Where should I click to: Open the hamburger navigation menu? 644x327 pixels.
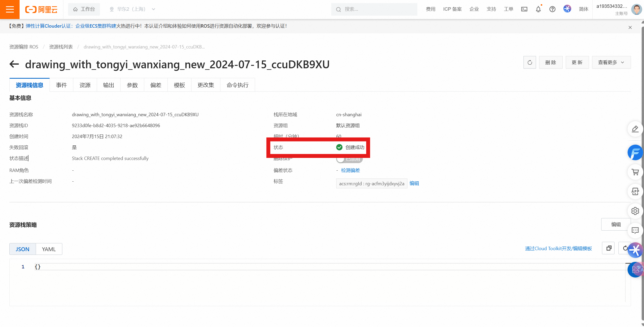(10, 9)
